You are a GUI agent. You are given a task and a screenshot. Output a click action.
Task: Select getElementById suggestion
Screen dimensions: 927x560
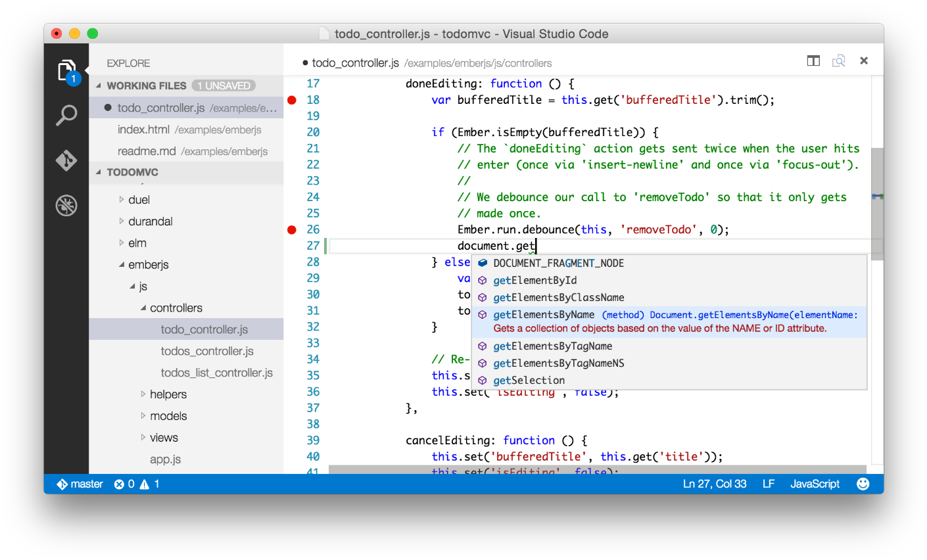tap(669, 280)
